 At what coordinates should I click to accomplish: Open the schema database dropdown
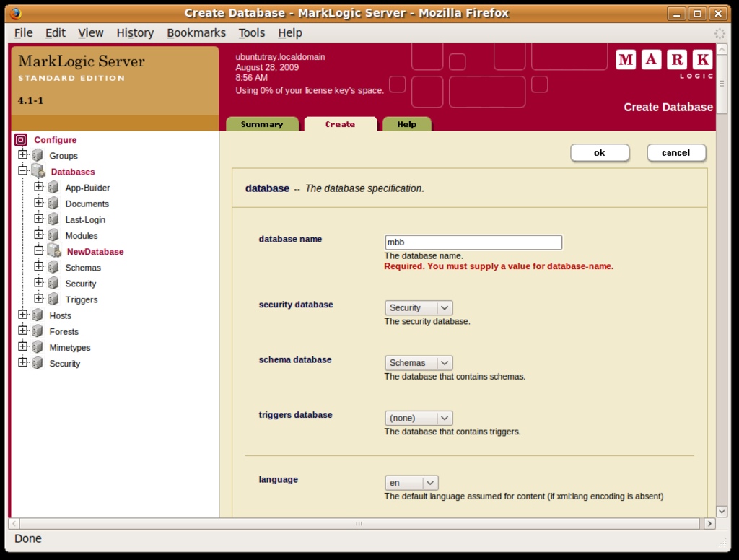[x=419, y=363]
